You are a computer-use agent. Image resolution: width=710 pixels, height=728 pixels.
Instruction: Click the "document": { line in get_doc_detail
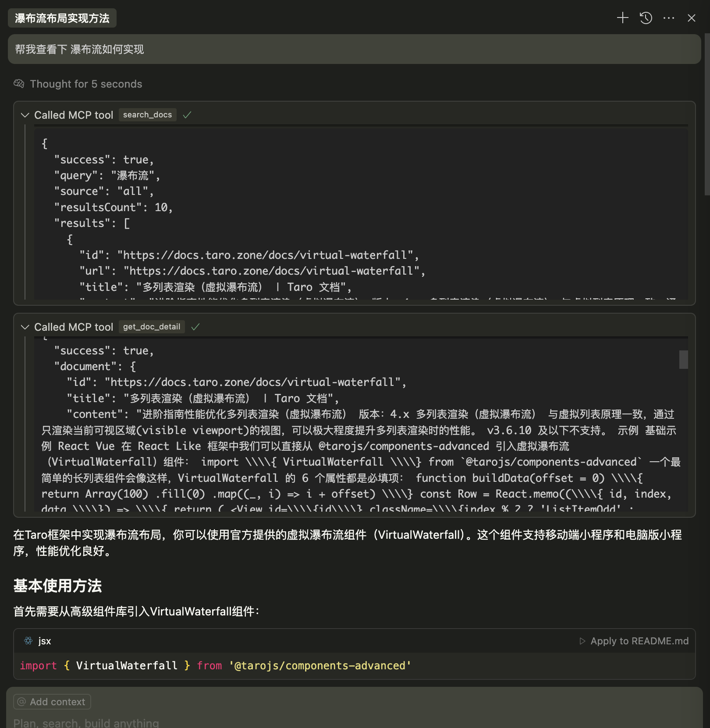[95, 366]
